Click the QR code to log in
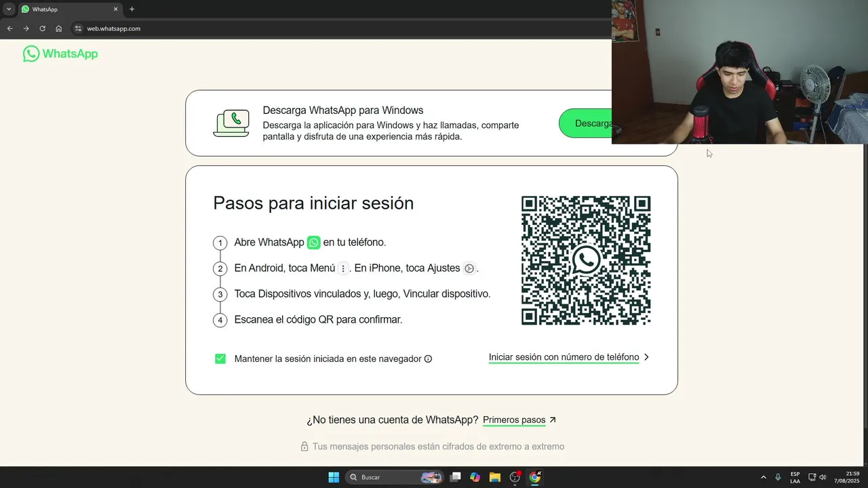The height and width of the screenshot is (488, 868). (x=586, y=261)
